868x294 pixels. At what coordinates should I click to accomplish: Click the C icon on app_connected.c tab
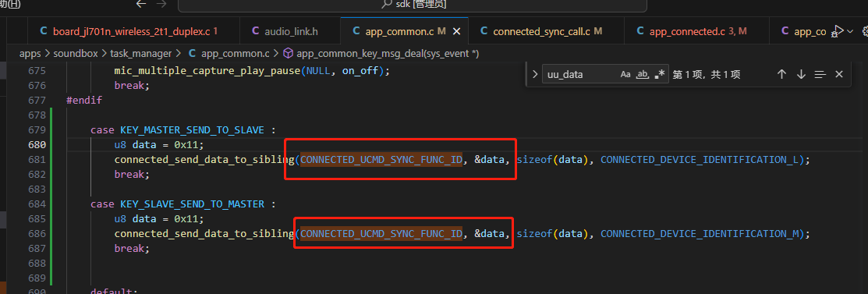click(640, 31)
